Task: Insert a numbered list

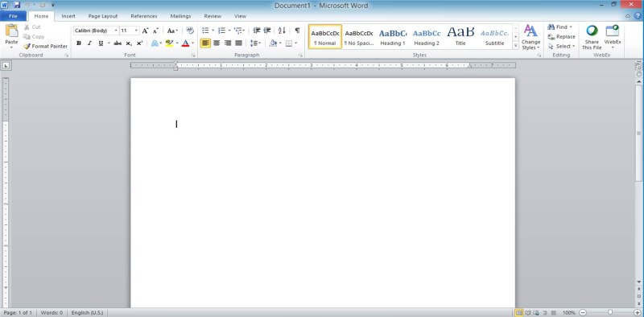Action: click(x=221, y=31)
